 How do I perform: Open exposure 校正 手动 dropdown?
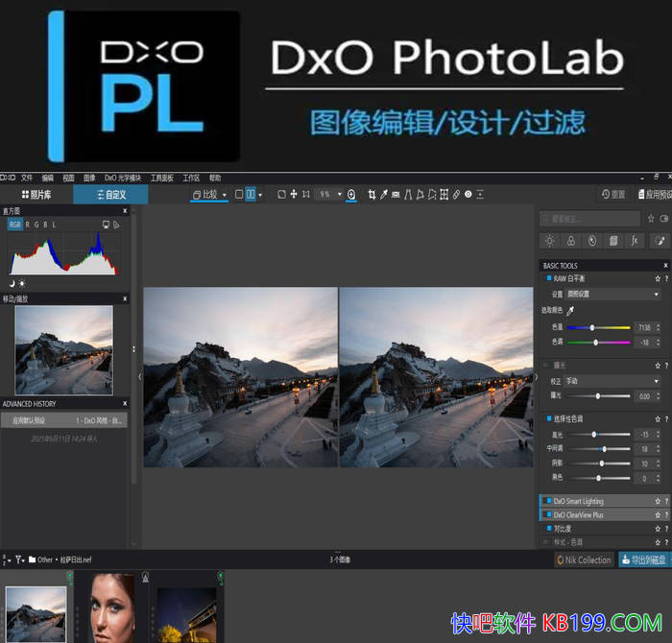click(612, 381)
